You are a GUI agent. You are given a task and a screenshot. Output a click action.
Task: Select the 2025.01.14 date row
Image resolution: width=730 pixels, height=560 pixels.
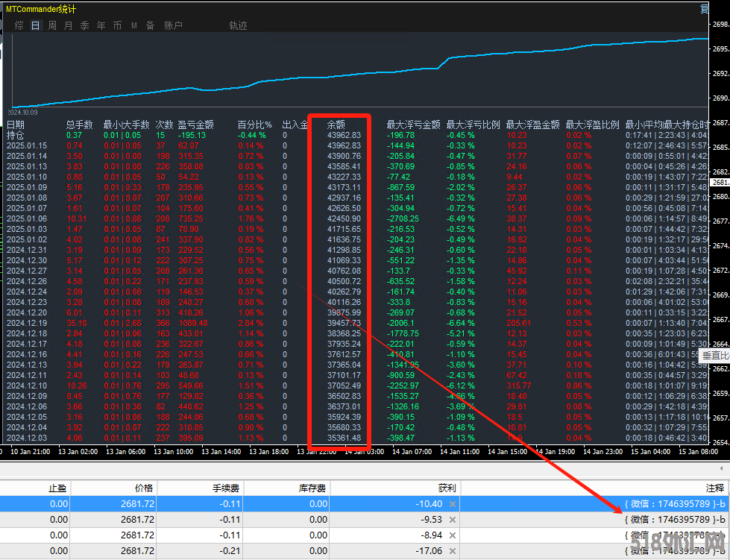27,156
